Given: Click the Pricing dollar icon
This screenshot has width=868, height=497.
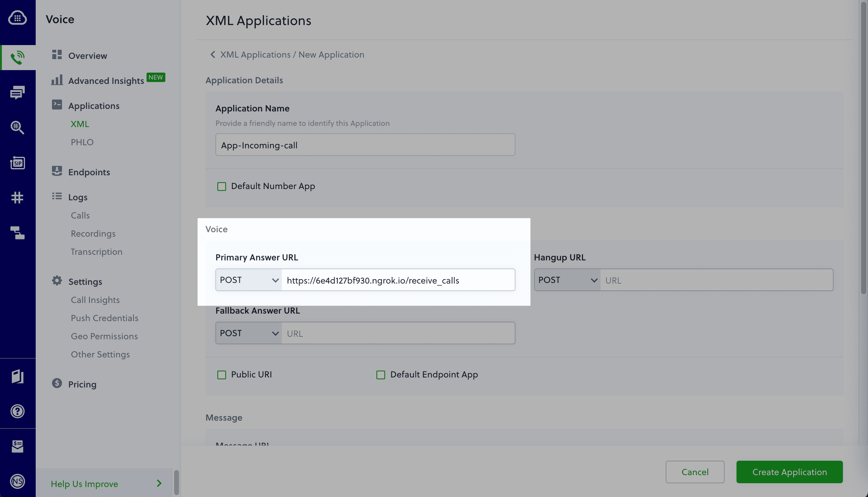Looking at the screenshot, I should click(57, 384).
